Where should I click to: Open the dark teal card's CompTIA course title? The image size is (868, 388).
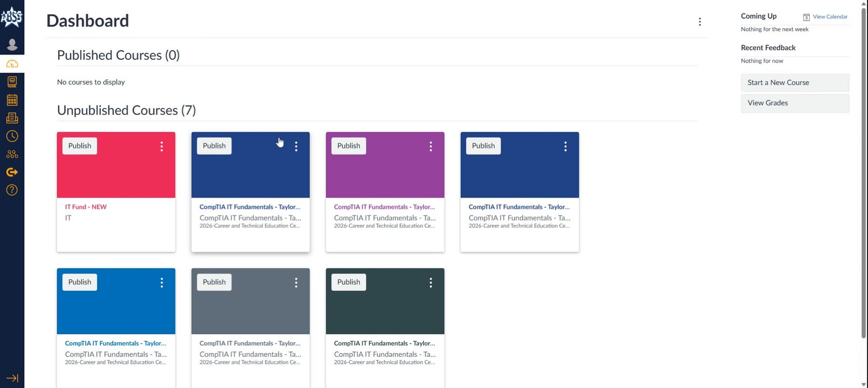point(384,343)
